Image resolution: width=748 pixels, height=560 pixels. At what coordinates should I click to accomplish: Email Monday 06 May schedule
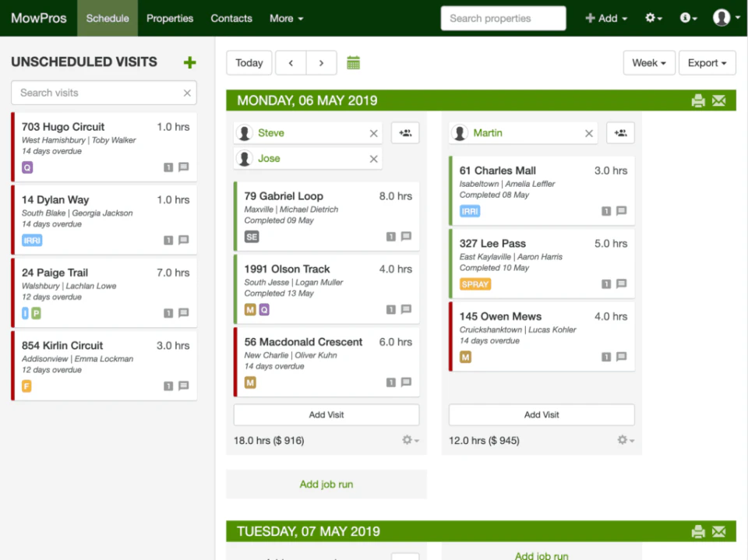718,100
